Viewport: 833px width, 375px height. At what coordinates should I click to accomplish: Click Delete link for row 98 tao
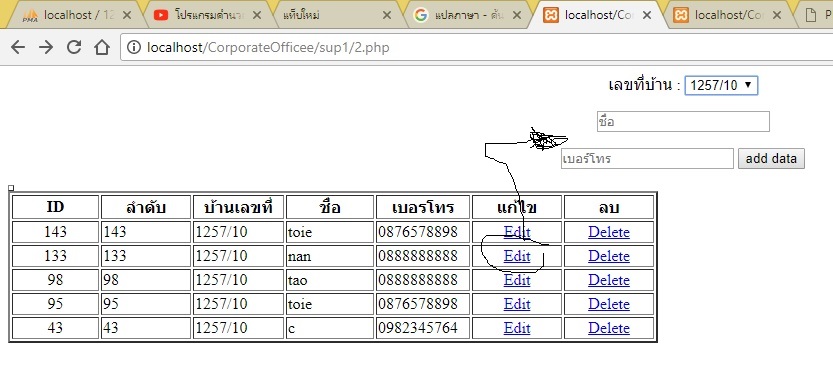(609, 280)
